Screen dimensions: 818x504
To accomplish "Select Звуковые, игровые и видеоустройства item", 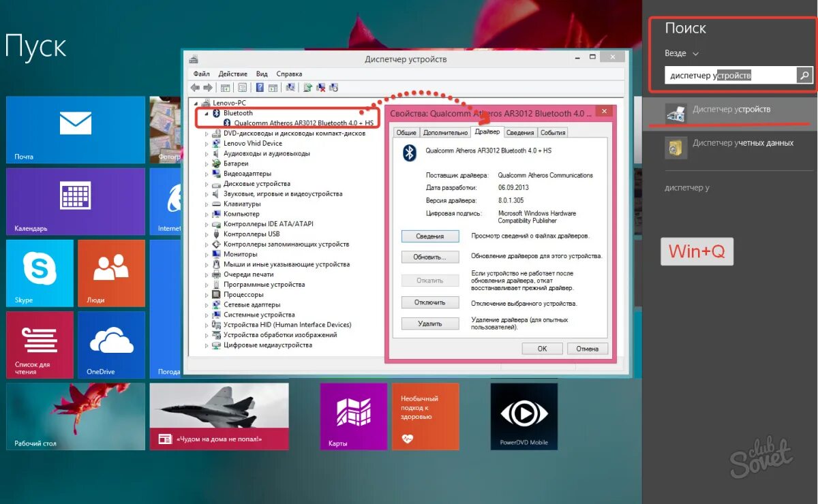I will click(x=282, y=194).
